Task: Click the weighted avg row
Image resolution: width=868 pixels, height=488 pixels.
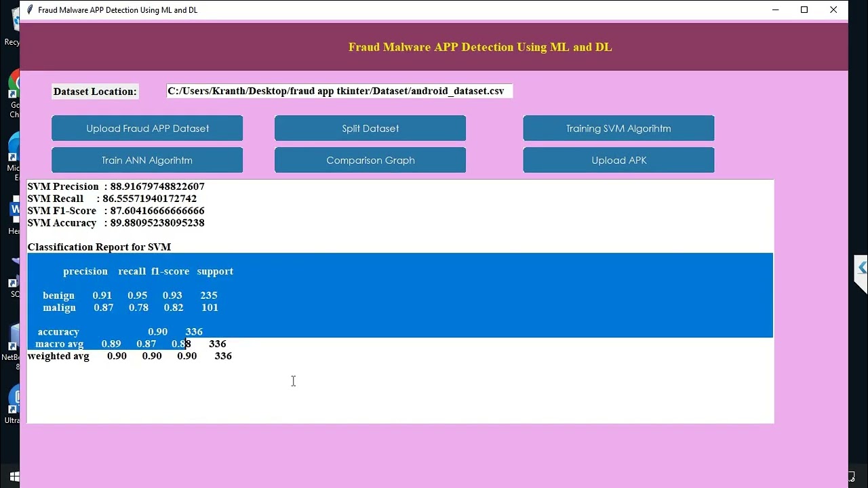Action: [x=130, y=357]
